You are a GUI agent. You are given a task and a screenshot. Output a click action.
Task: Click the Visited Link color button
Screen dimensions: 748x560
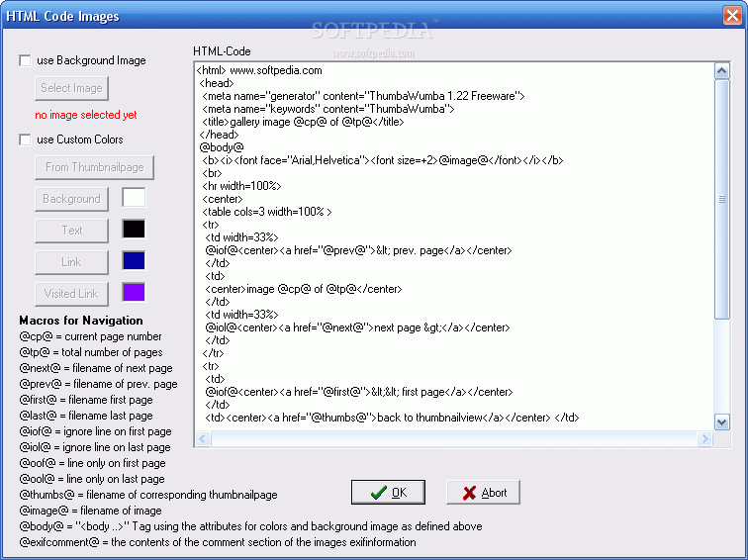[71, 294]
